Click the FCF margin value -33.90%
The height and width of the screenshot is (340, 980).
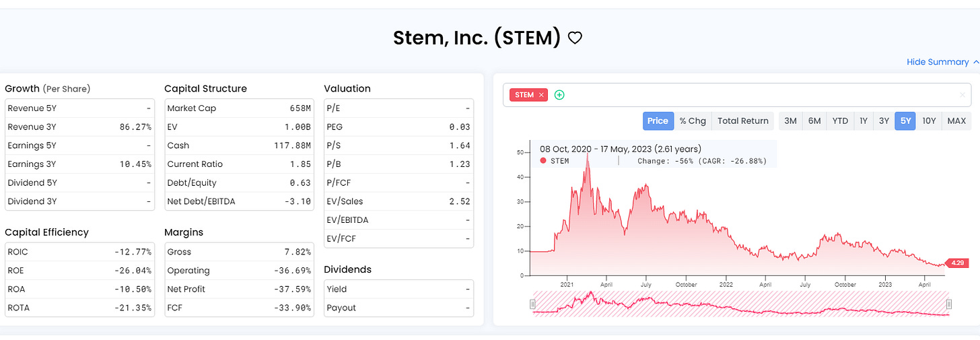pyautogui.click(x=293, y=308)
